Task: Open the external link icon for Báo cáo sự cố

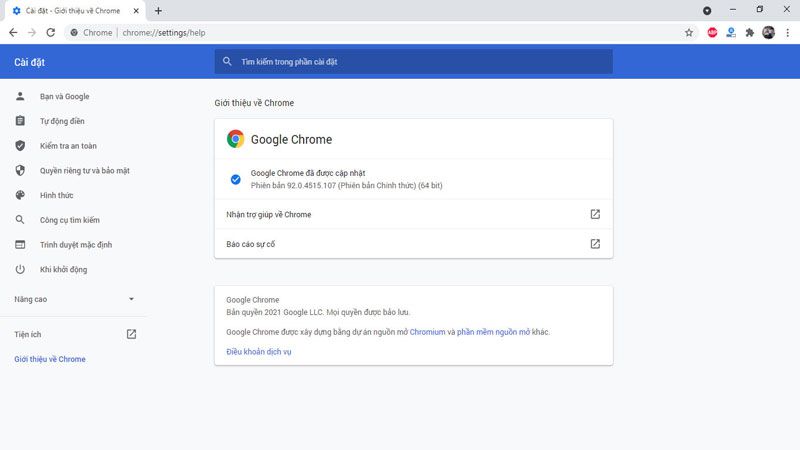Action: [x=595, y=244]
